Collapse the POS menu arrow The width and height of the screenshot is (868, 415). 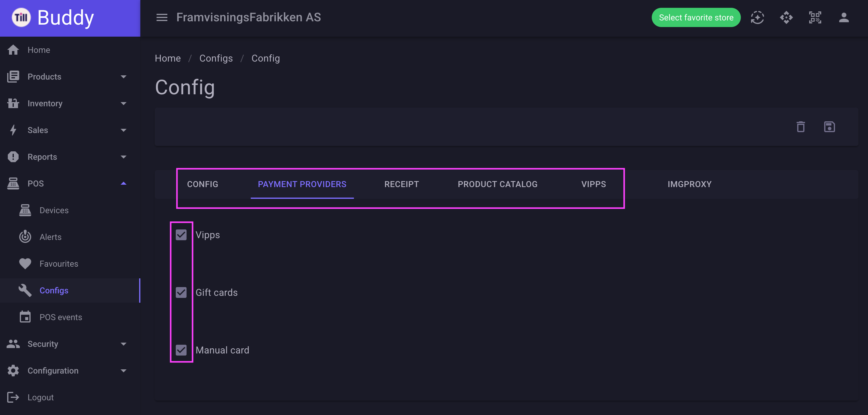coord(124,183)
